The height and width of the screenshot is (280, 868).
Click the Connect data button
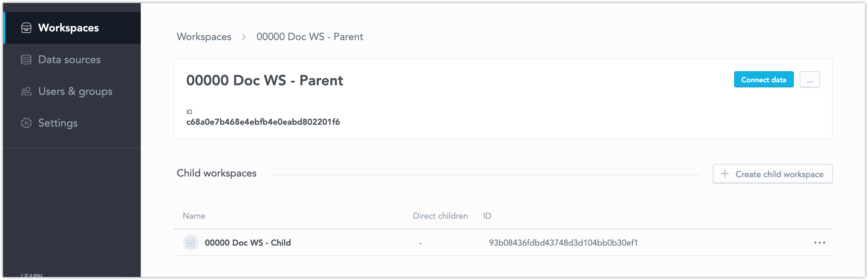pos(763,80)
